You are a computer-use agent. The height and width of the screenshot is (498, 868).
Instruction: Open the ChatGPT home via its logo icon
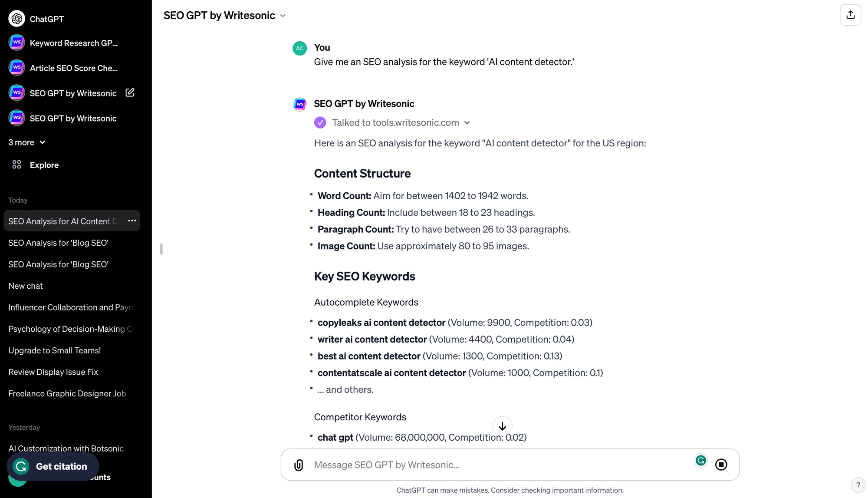16,19
